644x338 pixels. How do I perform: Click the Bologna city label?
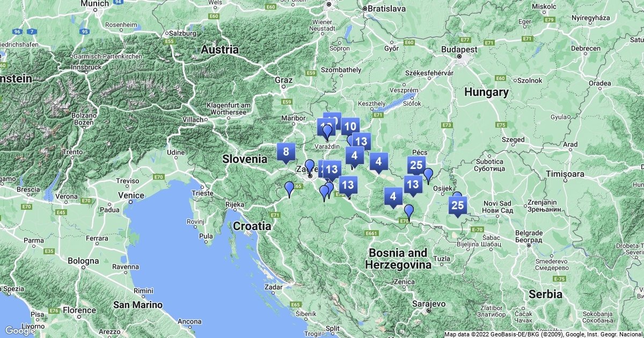[x=83, y=261]
